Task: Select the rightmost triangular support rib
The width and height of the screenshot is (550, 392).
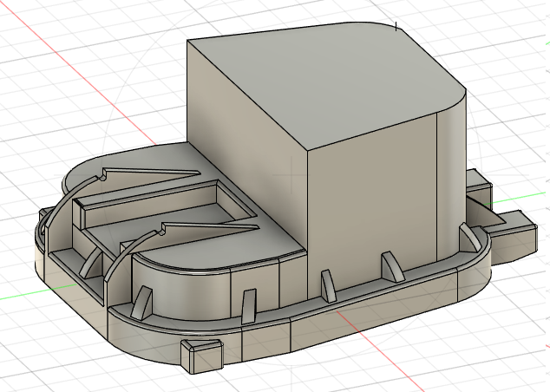Action: pos(389,266)
